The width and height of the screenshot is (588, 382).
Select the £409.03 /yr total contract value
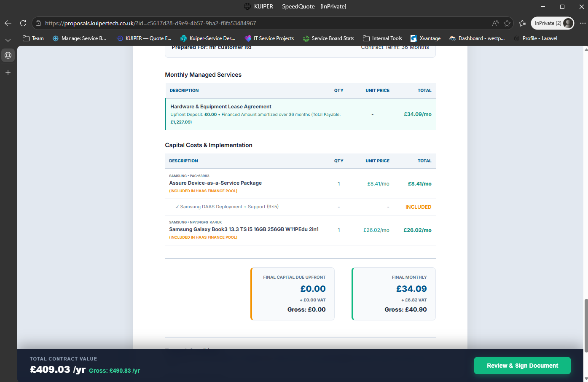tap(58, 370)
